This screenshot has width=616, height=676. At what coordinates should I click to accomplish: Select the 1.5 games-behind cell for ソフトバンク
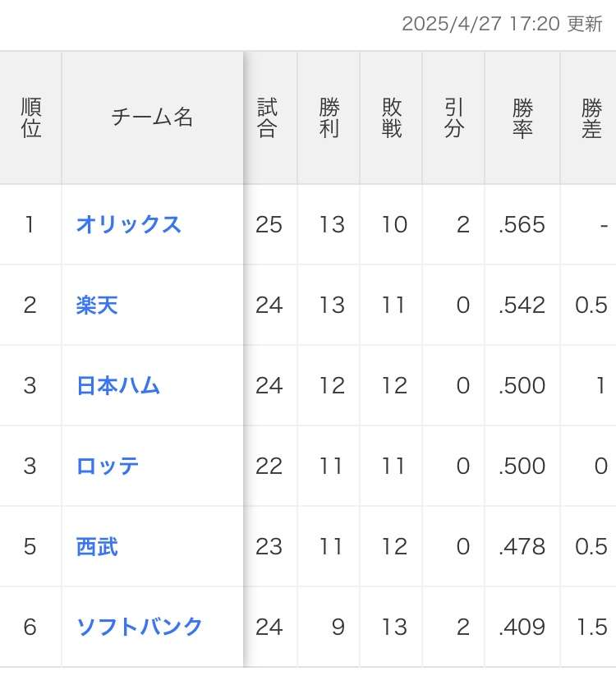592,627
